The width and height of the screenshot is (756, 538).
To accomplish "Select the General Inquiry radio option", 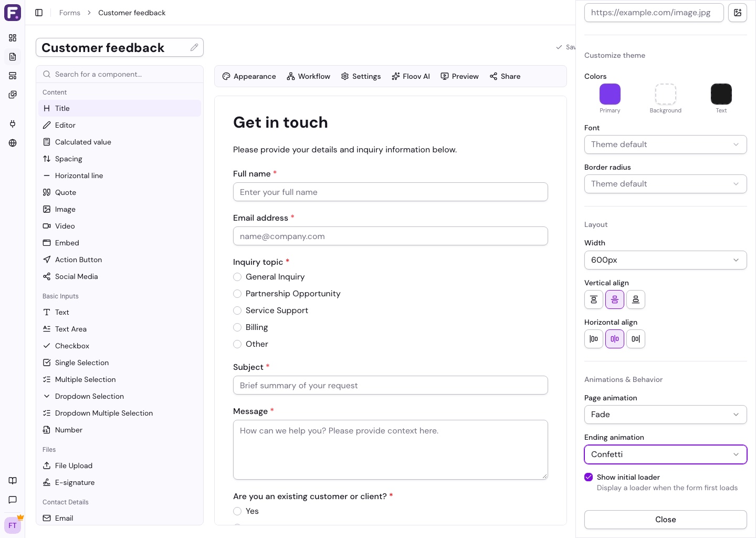I will pos(237,277).
